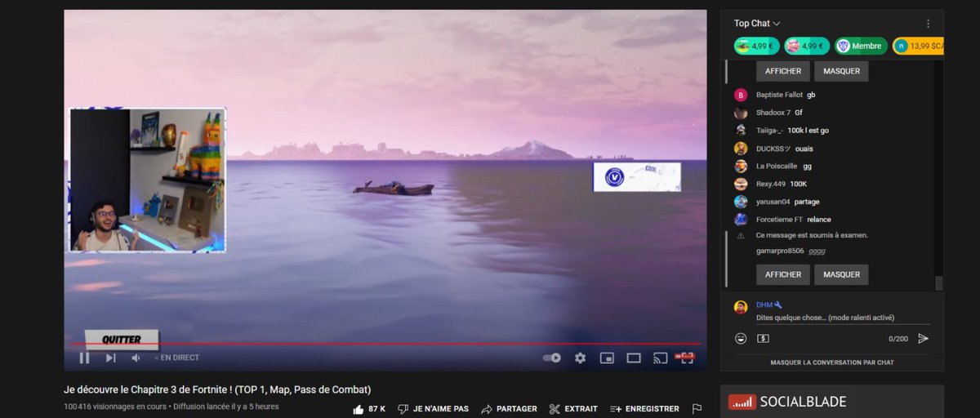Open Taiiga-_-'s chat avatar
This screenshot has height=418, width=980.
pos(741,131)
